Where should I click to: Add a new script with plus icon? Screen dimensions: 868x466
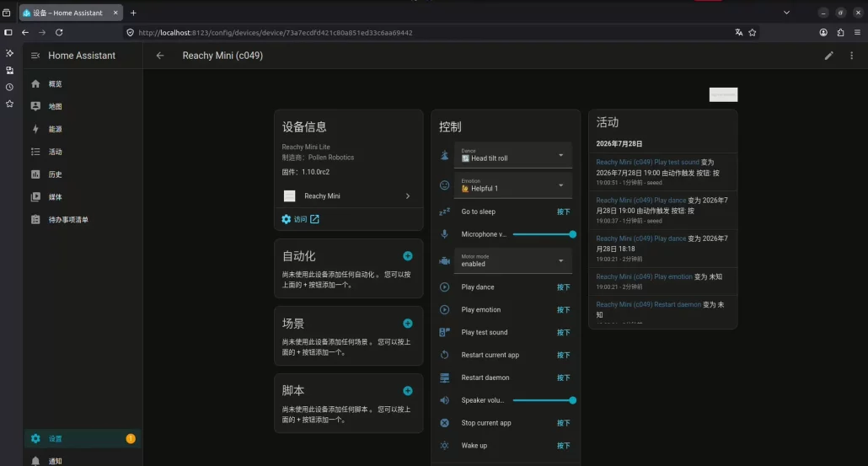click(x=407, y=391)
